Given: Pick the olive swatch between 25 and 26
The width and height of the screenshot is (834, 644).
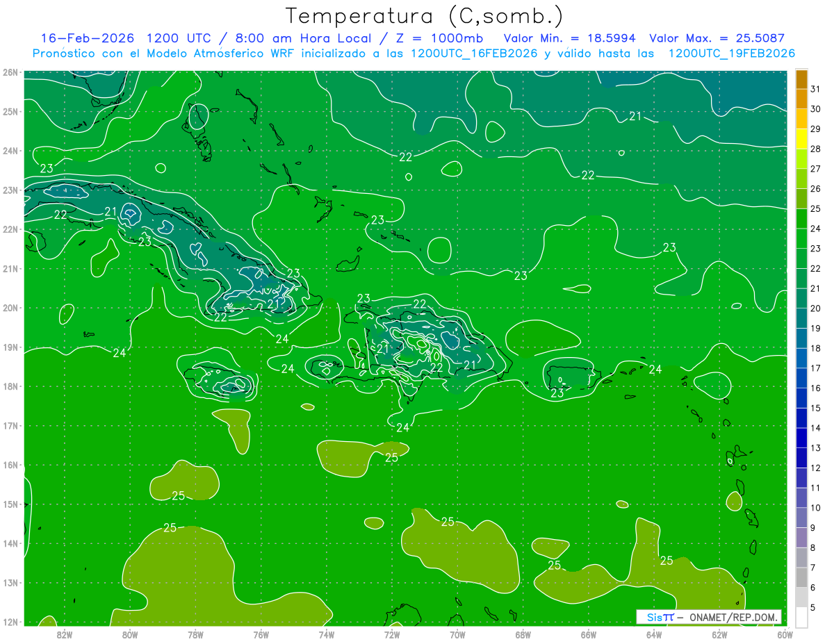Looking at the screenshot, I should pos(801,199).
